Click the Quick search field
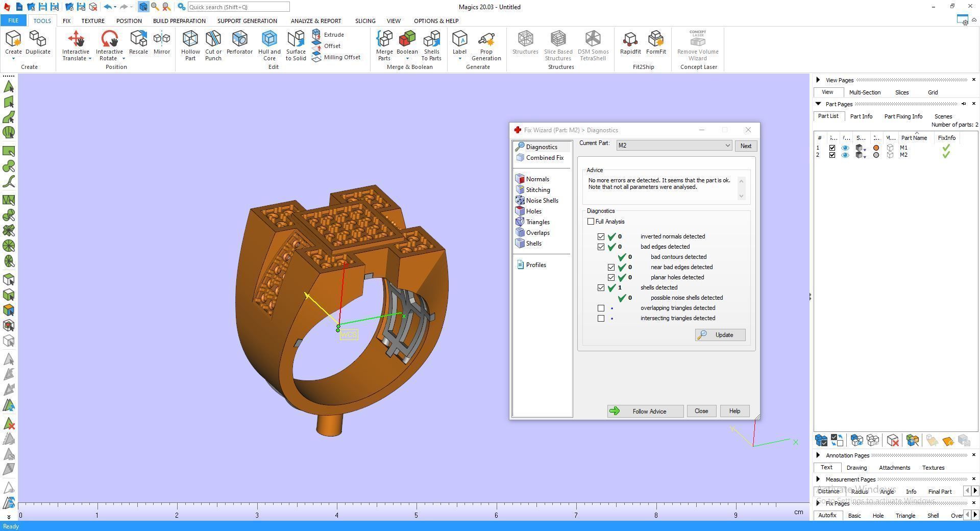This screenshot has height=531, width=980. coord(238,7)
